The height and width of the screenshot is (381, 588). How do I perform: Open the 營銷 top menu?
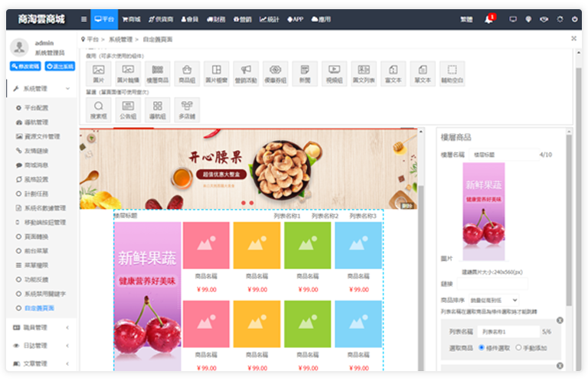[x=242, y=19]
